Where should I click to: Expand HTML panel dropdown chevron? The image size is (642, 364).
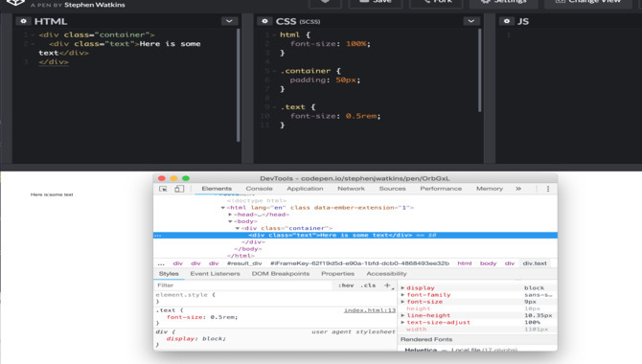229,21
